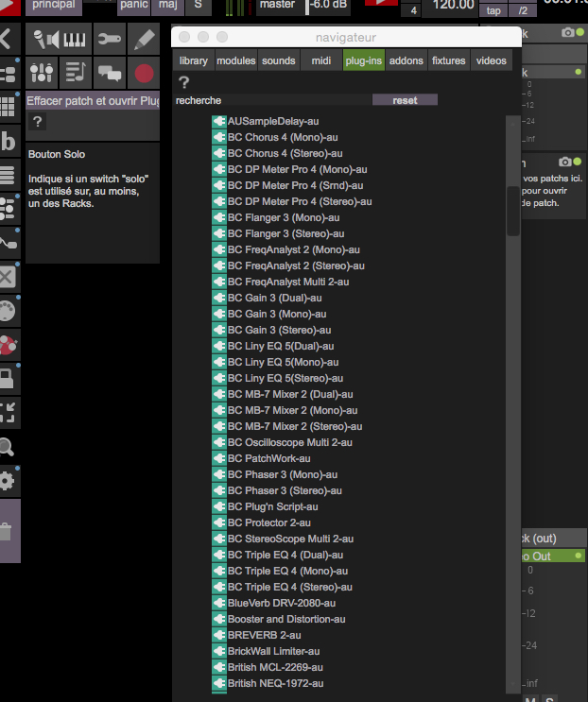Open the horizontal lines list sidebar icon

[8, 175]
